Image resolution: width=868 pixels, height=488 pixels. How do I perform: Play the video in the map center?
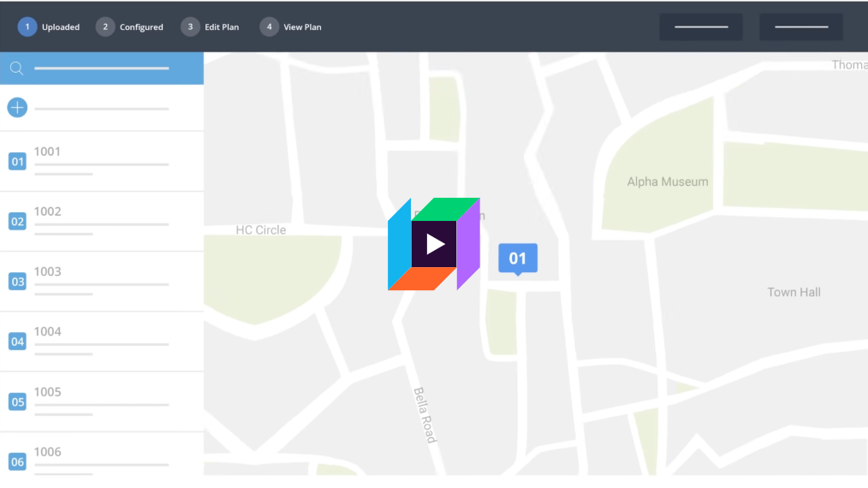click(435, 245)
